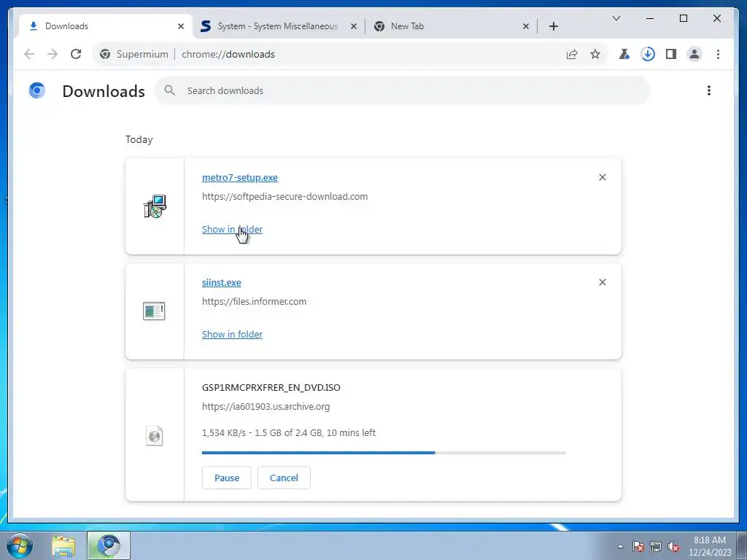Click the share page icon in address bar
Viewport: 747px width, 560px height.
pos(572,54)
